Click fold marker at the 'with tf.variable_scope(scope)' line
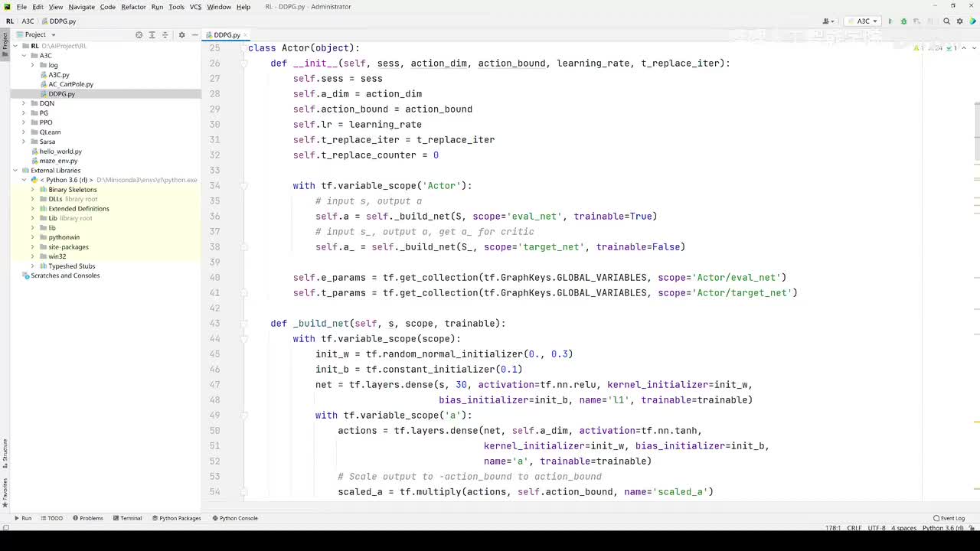 coord(243,339)
